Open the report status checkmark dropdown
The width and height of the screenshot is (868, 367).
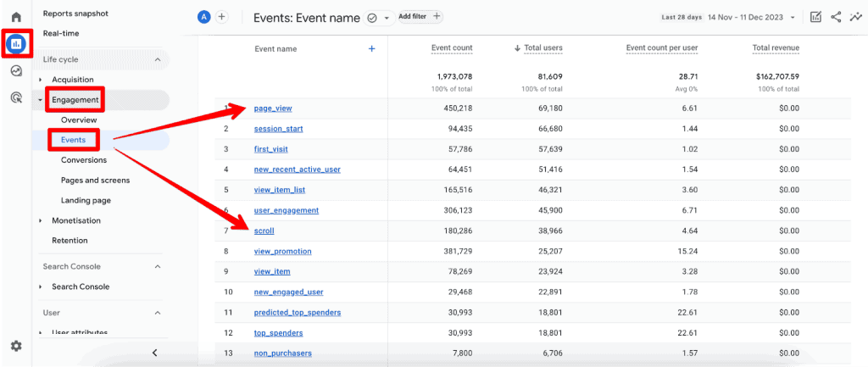(x=379, y=18)
